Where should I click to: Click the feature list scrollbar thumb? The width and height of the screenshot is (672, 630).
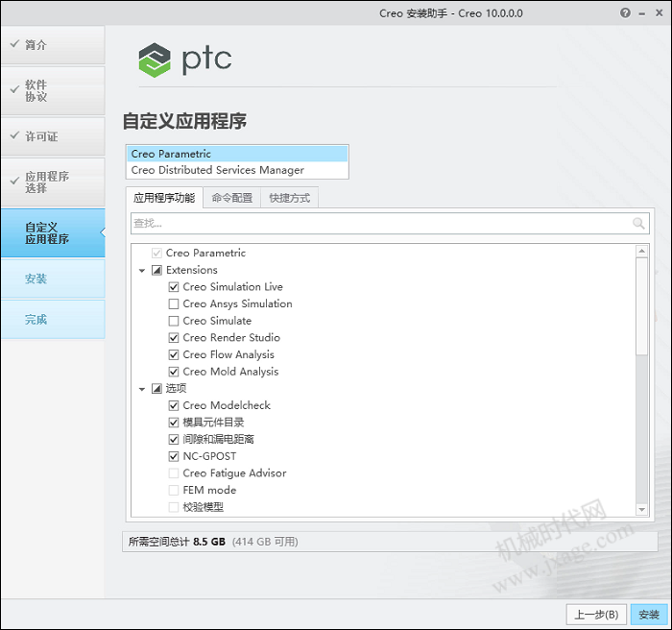coord(641,306)
